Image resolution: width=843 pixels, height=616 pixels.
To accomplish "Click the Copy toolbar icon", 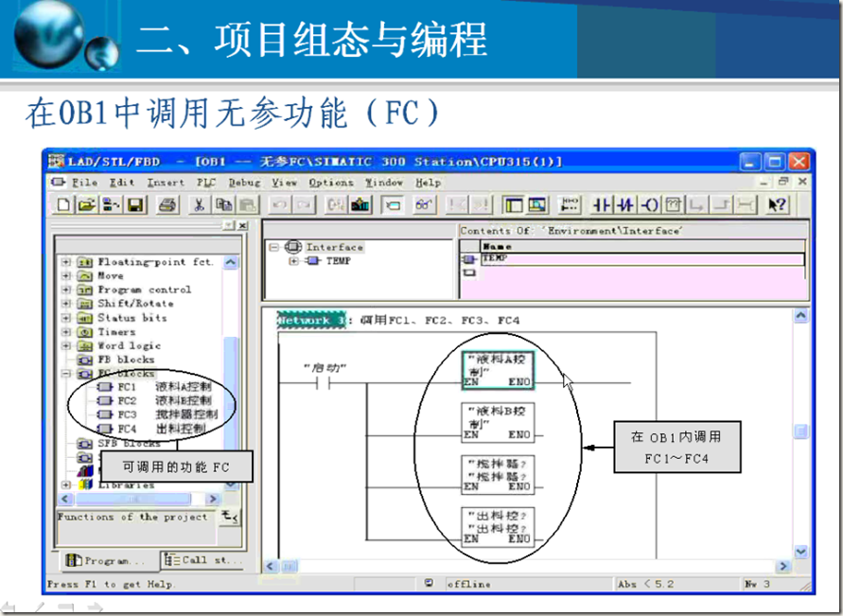I will pyautogui.click(x=223, y=204).
